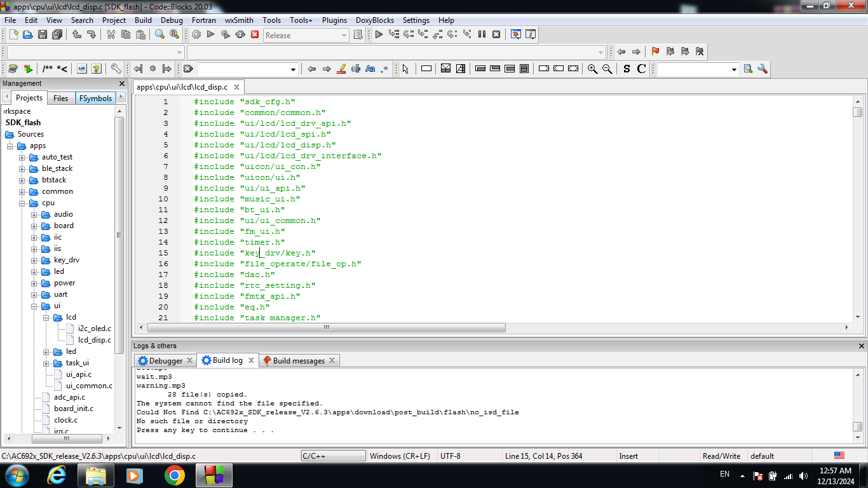Select i2c_oled.c in project tree
Screen dimensions: 868x488
pyautogui.click(x=94, y=329)
